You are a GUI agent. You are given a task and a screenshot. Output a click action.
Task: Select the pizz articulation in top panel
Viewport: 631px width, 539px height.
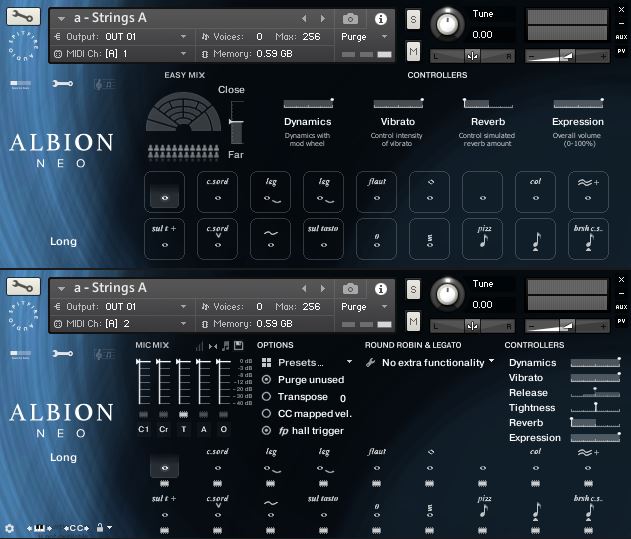coord(483,239)
